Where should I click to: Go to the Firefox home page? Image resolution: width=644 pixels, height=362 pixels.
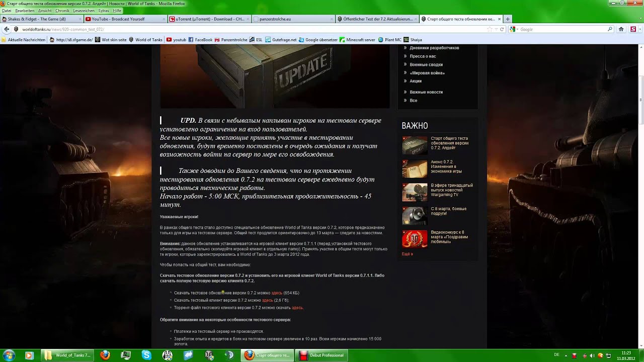[x=621, y=29]
